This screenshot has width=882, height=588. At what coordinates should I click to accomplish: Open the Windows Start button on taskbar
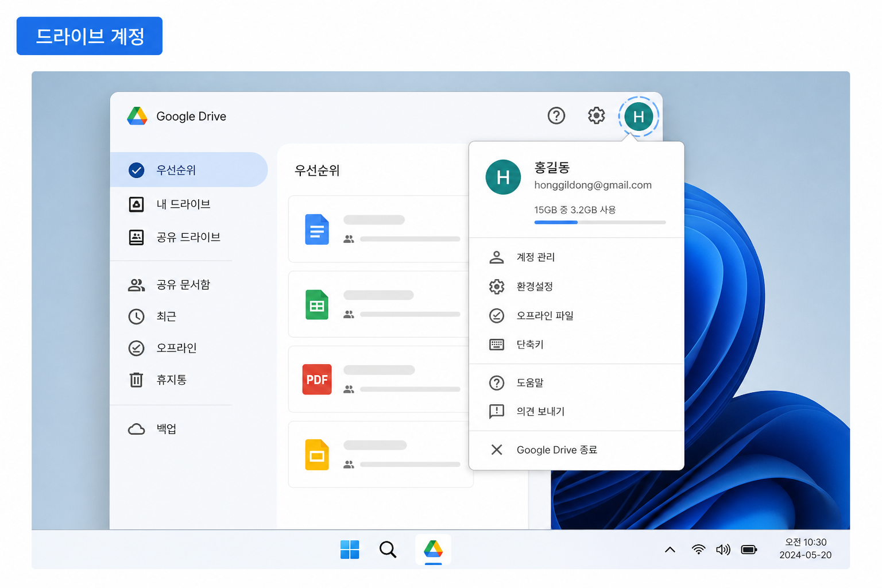pyautogui.click(x=349, y=550)
